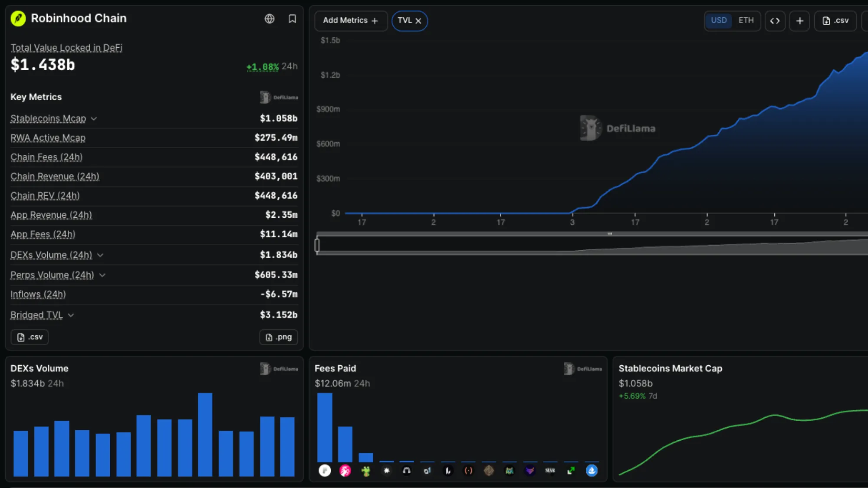
Task: Click the Fees Paid card title
Action: pos(335,369)
